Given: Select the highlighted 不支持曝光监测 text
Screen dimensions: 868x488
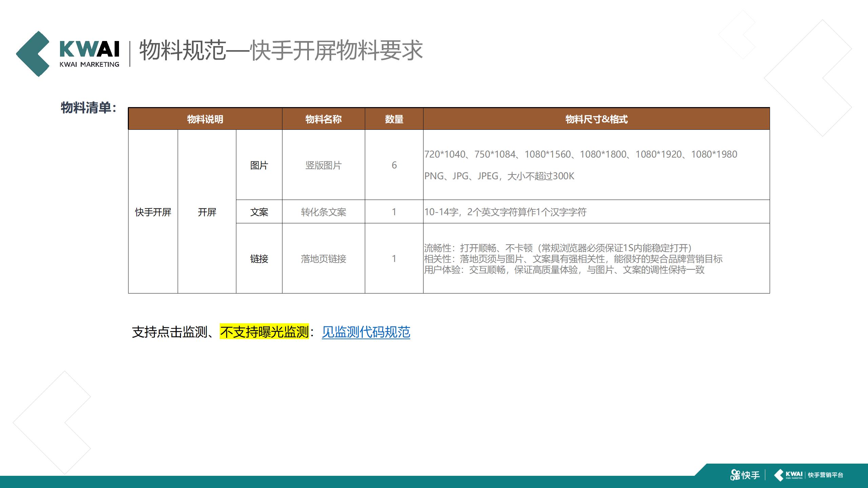Looking at the screenshot, I should tap(264, 332).
